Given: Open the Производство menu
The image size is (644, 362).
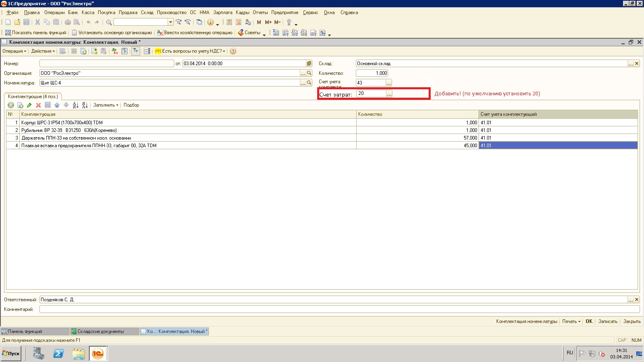Looking at the screenshot, I should (x=171, y=12).
